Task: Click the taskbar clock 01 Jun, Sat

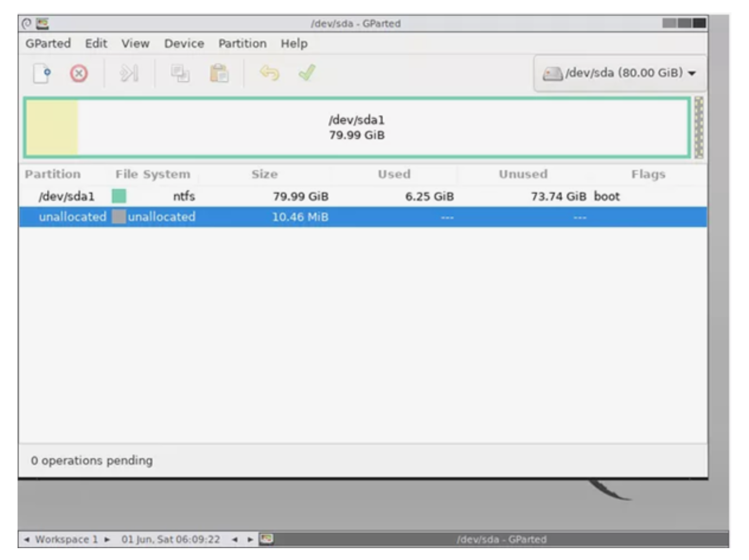Action: click(x=171, y=539)
